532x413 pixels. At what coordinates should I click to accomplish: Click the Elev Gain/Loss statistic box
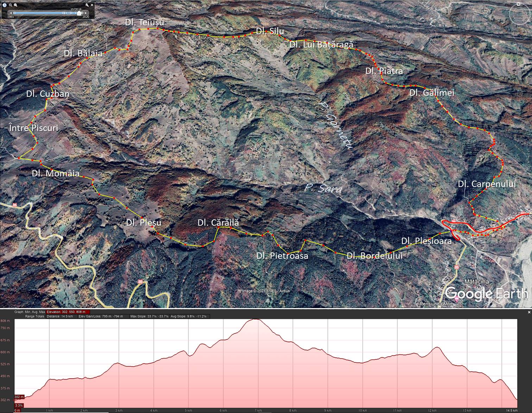(x=101, y=317)
